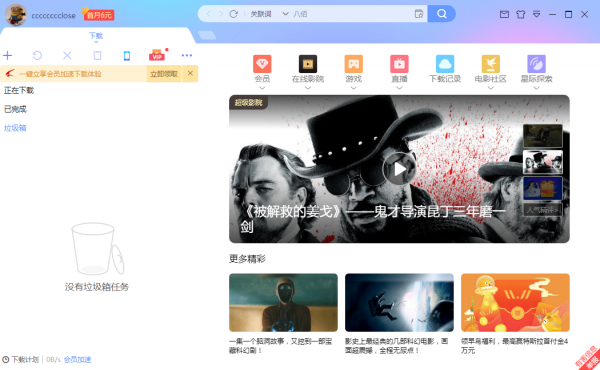
Task: Click the 会员加速 link in status bar
Action: 77,360
